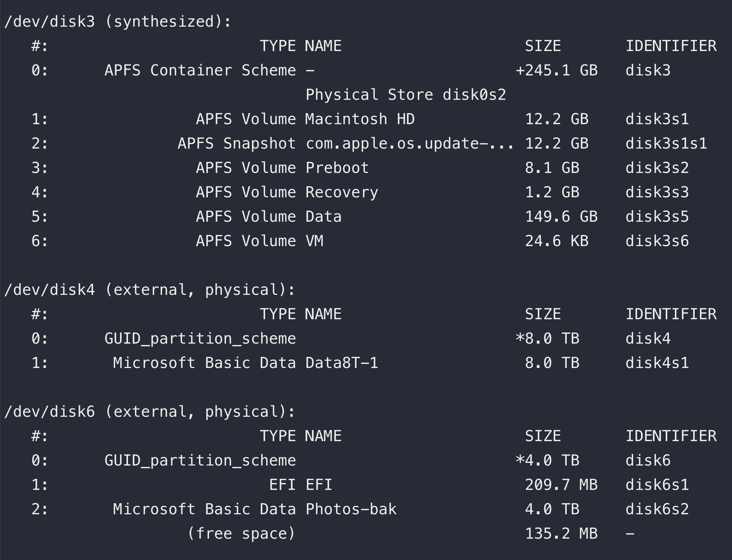Screen dimensions: 732x560
Task: Click the Preboot volume name
Action: click(337, 168)
